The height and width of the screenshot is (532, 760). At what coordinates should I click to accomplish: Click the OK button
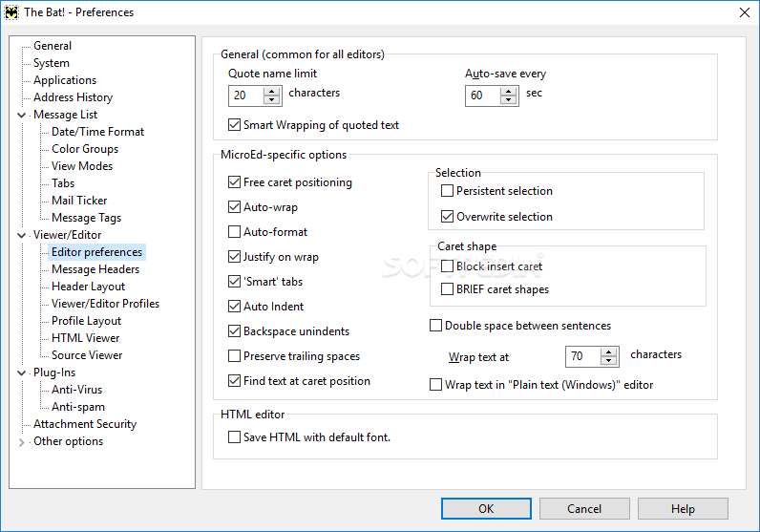486,509
